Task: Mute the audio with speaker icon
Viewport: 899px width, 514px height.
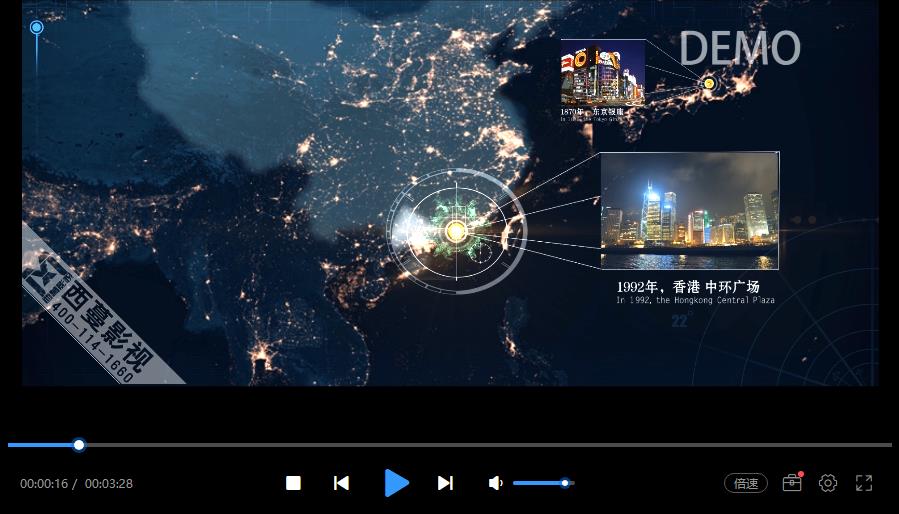Action: click(x=495, y=483)
